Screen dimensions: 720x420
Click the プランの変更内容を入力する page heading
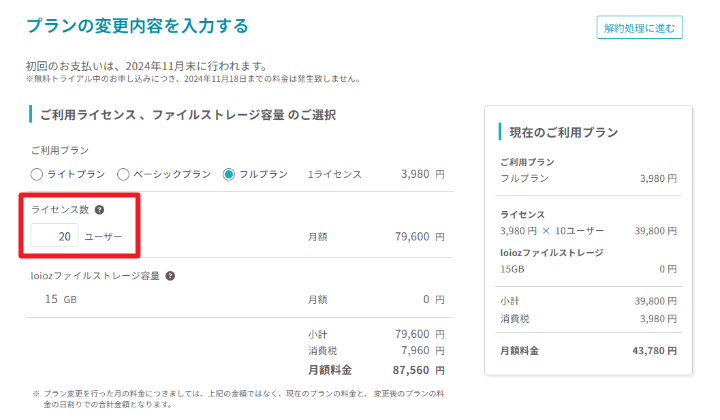[138, 26]
